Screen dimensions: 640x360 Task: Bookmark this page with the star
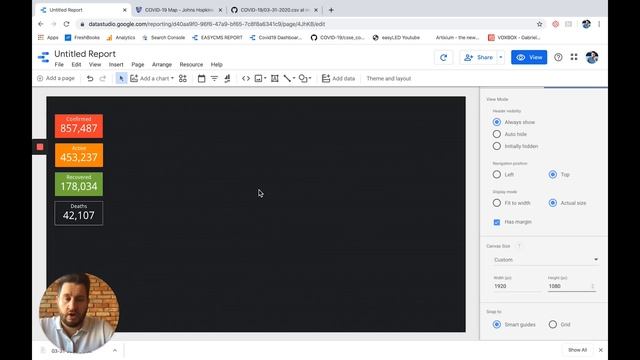tap(540, 24)
